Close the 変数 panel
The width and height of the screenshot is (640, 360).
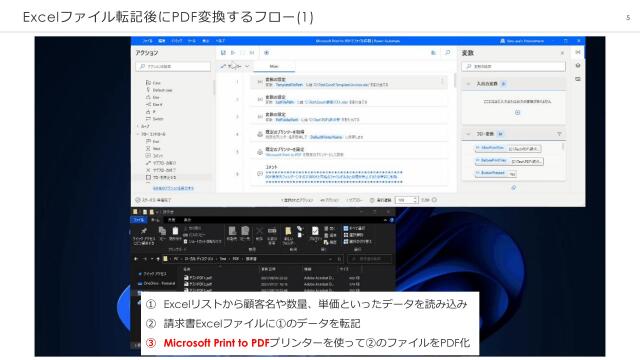[562, 53]
